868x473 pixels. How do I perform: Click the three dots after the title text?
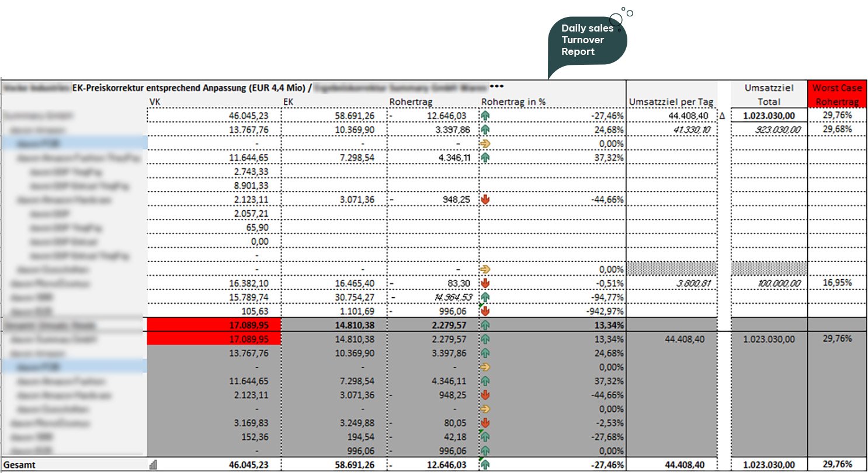coord(497,86)
